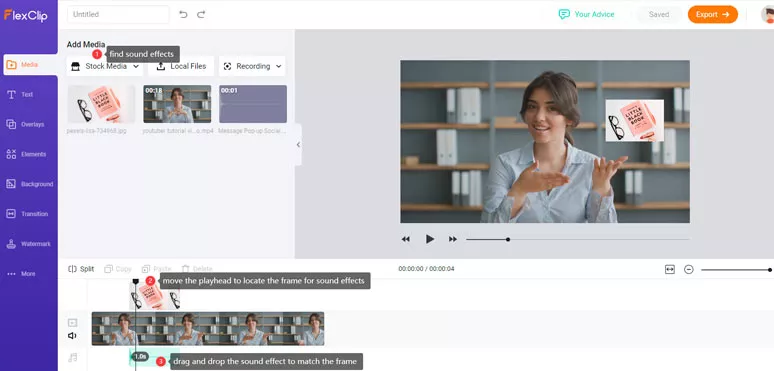Click the play button under preview
The width and height of the screenshot is (774, 371).
429,239
